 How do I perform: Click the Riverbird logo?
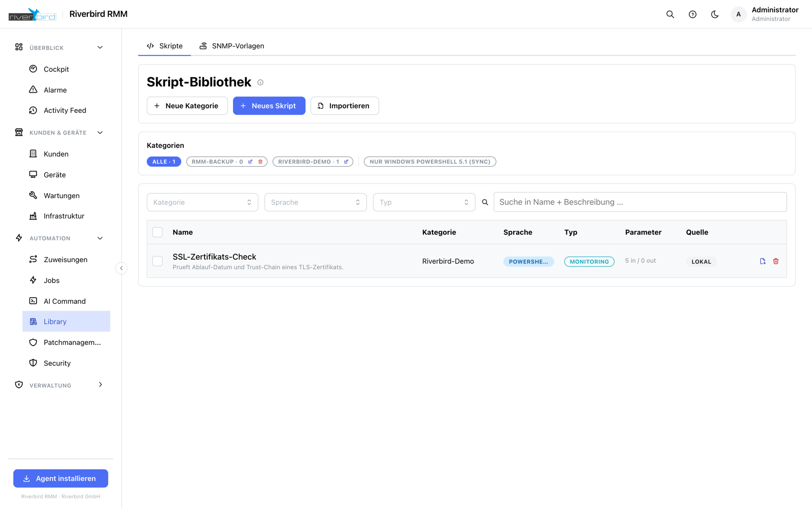pos(32,14)
